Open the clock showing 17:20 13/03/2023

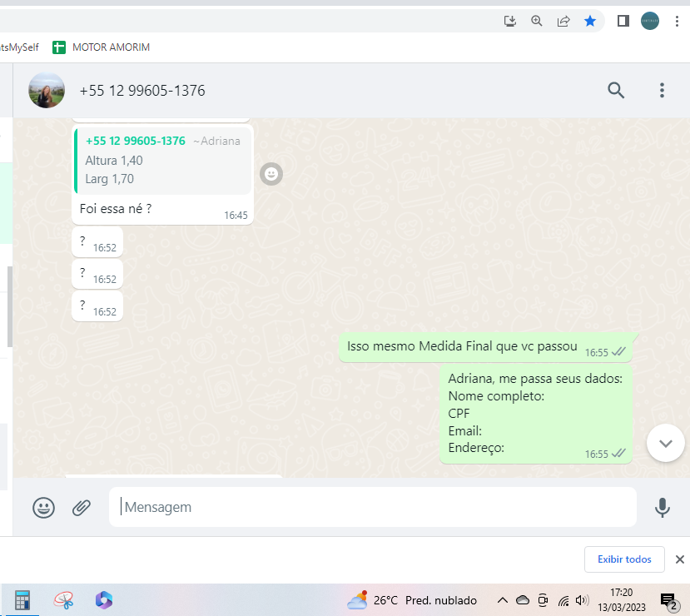pos(622,600)
